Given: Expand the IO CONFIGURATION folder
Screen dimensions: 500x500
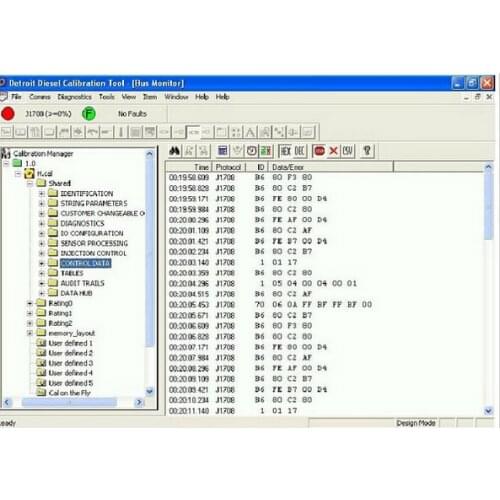Looking at the screenshot, I should tap(42, 233).
